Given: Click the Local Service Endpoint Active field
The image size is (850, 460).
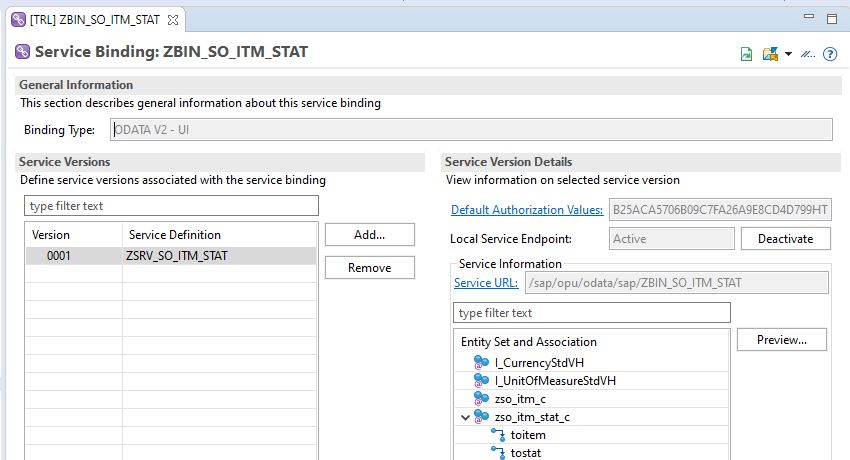Looking at the screenshot, I should [x=672, y=239].
